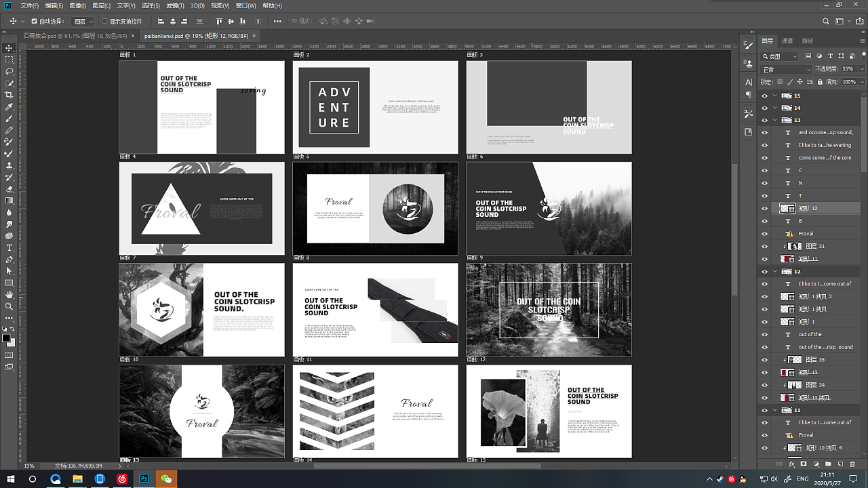Open the 图层 auto-select dropdown
The width and height of the screenshot is (868, 488).
click(83, 22)
